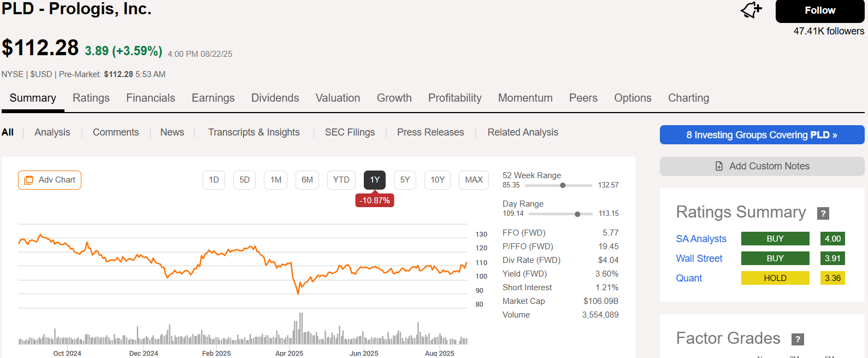The height and width of the screenshot is (358, 868).
Task: Open the Momentum tab
Action: [x=525, y=98]
